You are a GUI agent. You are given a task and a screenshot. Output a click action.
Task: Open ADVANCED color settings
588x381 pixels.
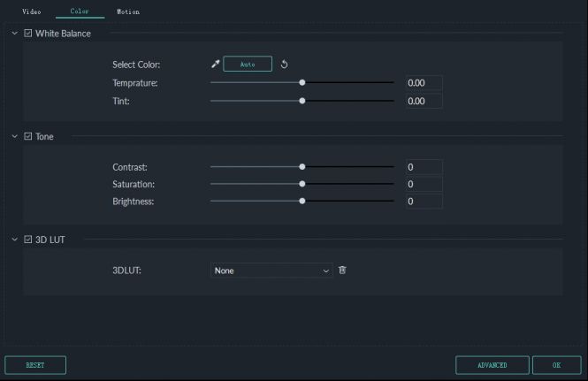tap(493, 365)
